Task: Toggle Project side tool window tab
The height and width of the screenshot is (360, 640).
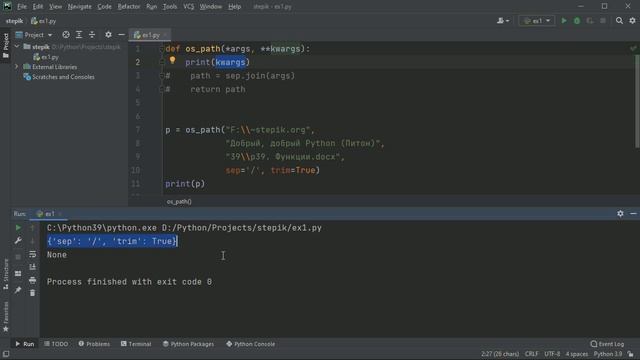Action: pyautogui.click(x=5, y=46)
